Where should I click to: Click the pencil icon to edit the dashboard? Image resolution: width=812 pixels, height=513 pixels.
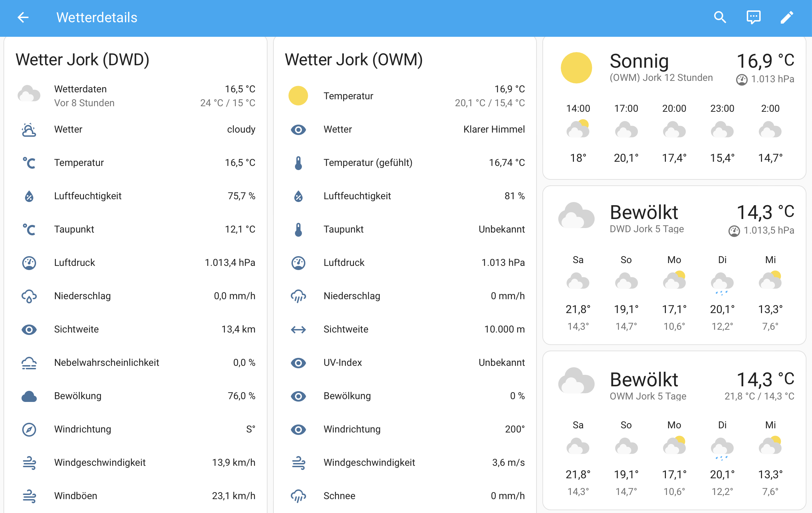tap(787, 17)
